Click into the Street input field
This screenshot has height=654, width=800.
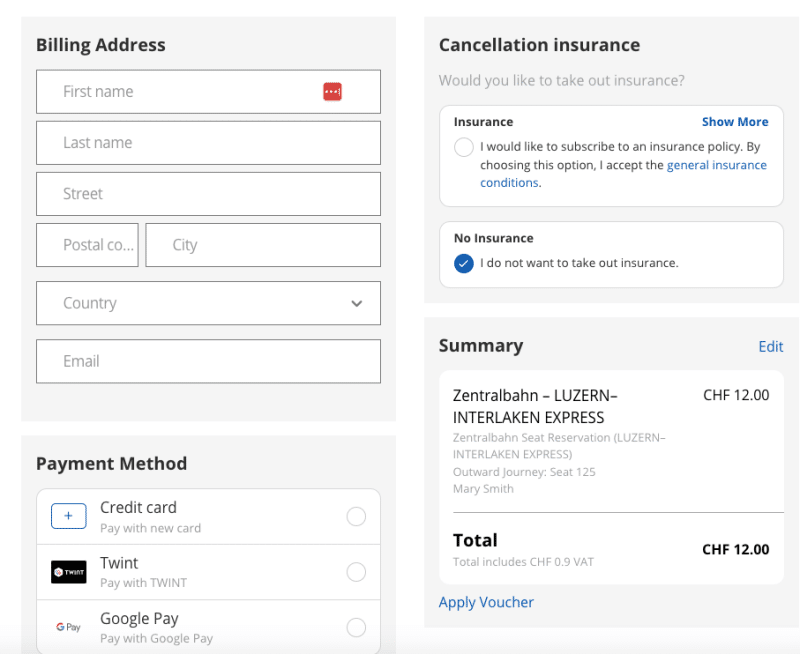(x=208, y=194)
